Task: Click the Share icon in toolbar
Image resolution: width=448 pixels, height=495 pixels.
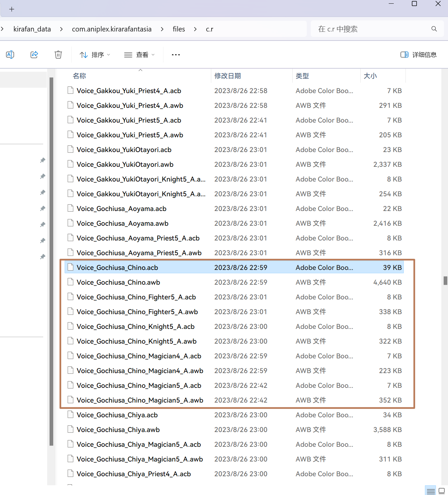Action: click(34, 55)
